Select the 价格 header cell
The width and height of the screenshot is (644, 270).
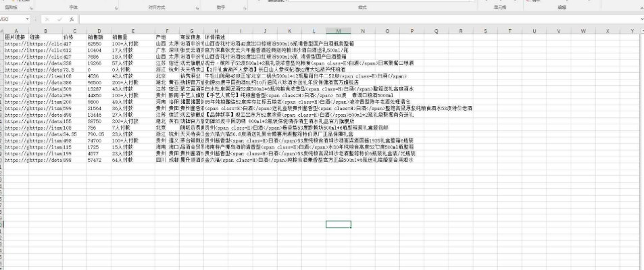74,37
